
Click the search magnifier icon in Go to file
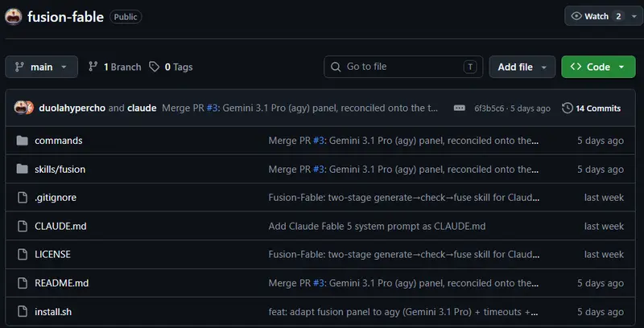click(x=336, y=67)
